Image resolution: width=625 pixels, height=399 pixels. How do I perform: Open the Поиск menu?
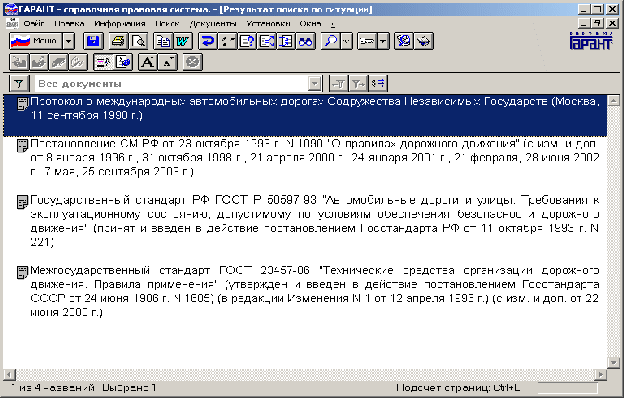pos(167,24)
